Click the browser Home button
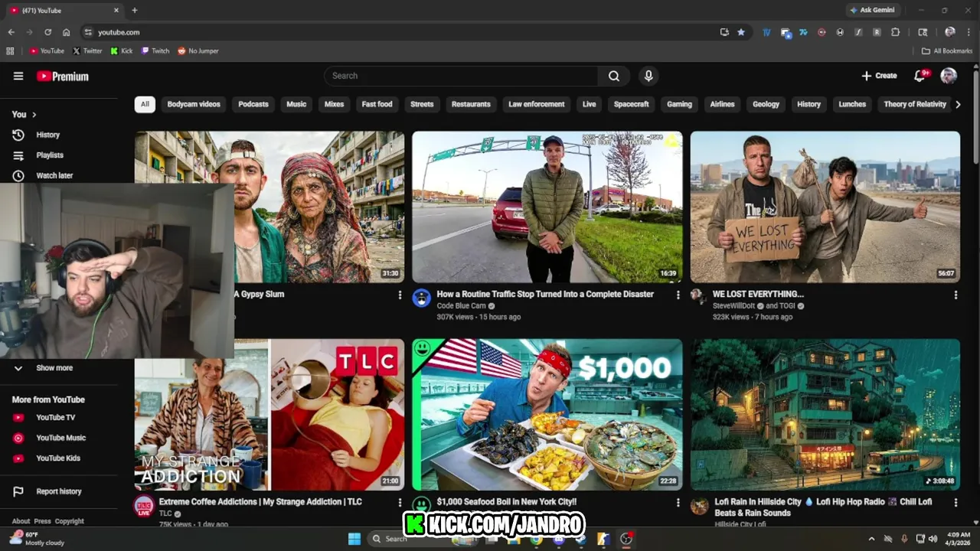Image resolution: width=980 pixels, height=551 pixels. 67,32
